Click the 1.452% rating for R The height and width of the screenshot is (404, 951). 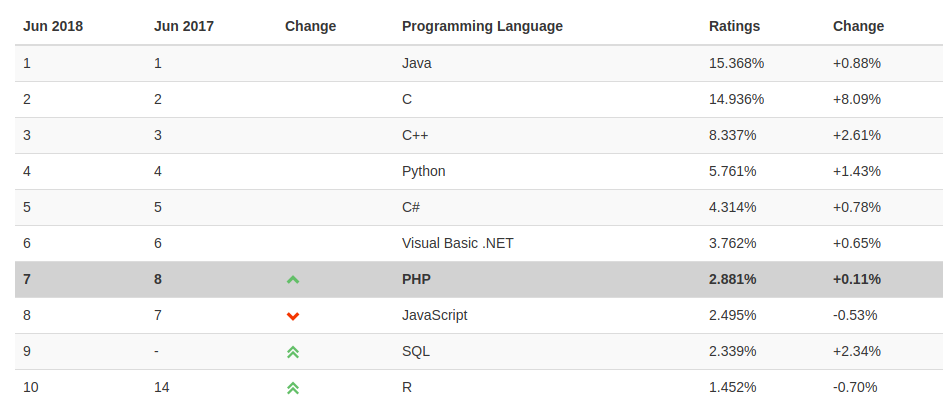pyautogui.click(x=733, y=388)
